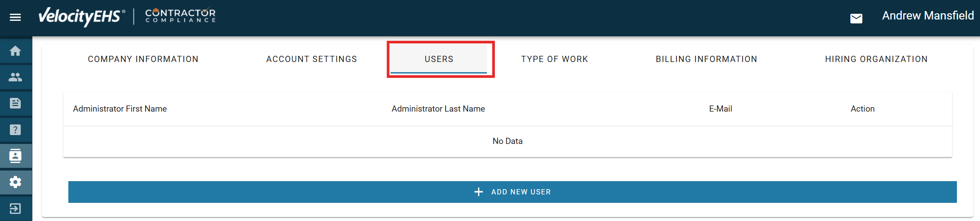Open the people group sidebar icon
The image size is (980, 221).
point(16,77)
